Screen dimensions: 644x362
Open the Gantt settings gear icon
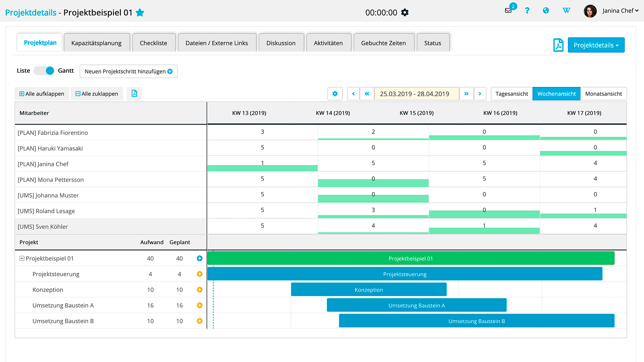point(335,93)
